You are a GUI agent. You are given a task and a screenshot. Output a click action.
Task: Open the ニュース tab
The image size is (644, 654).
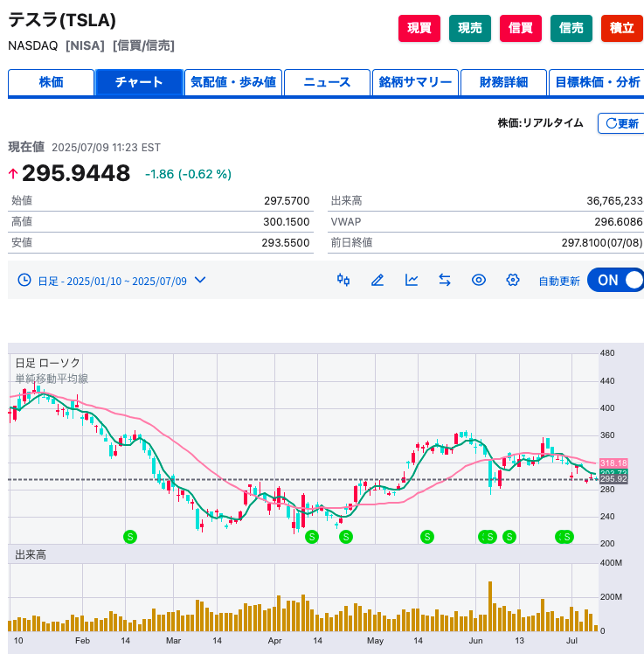327,82
